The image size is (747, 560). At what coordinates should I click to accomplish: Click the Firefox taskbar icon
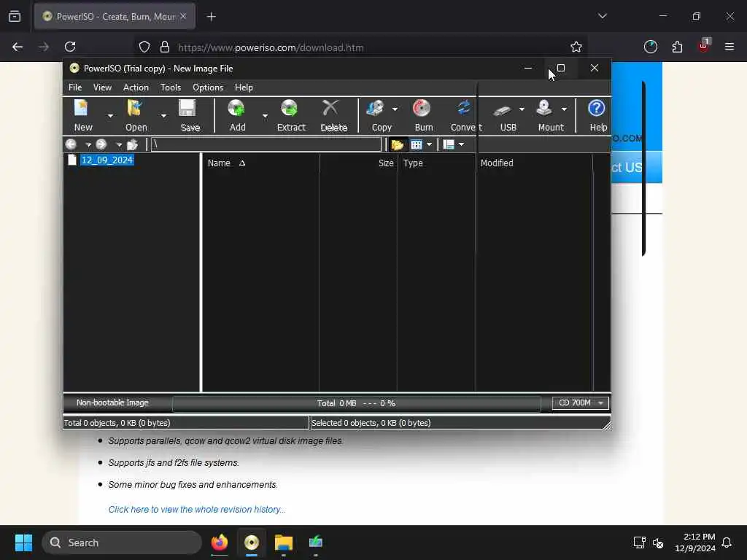point(220,542)
